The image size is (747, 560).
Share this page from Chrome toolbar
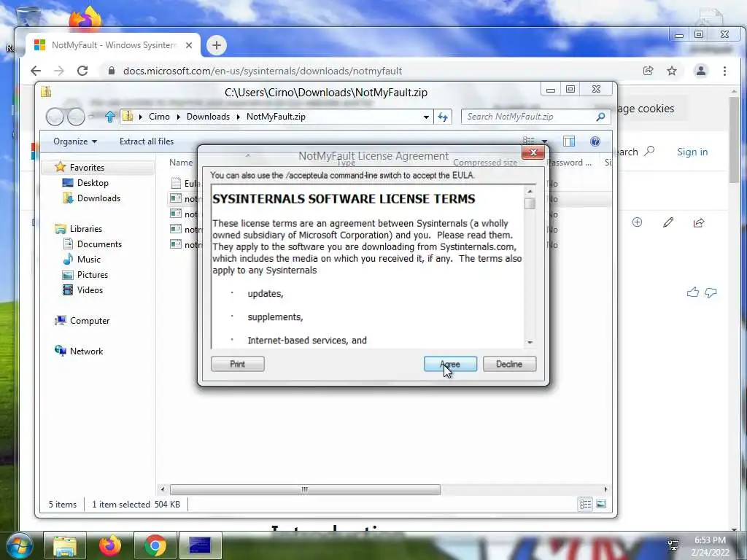click(648, 71)
